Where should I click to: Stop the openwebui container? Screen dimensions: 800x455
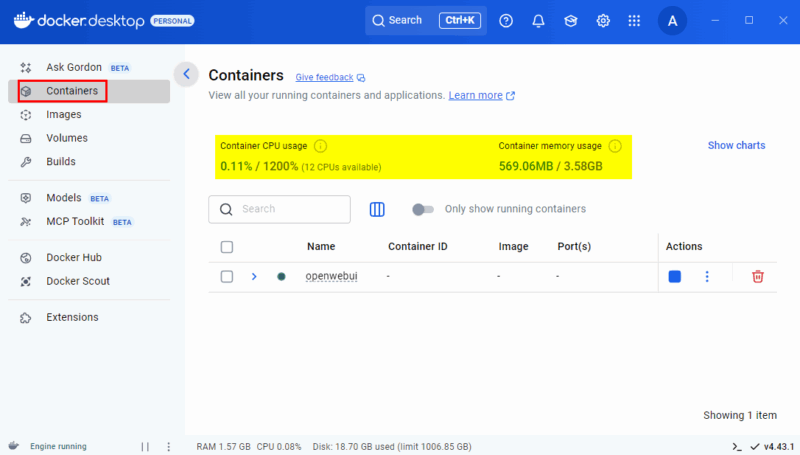tap(674, 276)
